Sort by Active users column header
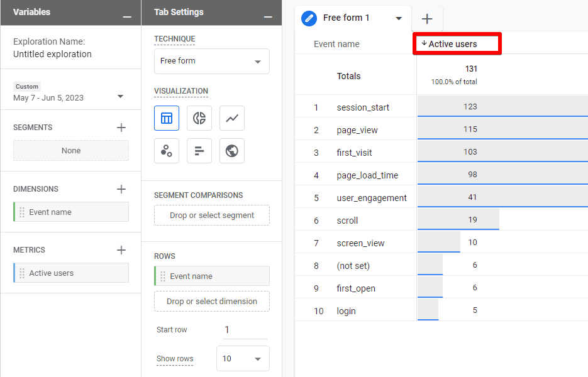The width and height of the screenshot is (588, 377). 453,44
